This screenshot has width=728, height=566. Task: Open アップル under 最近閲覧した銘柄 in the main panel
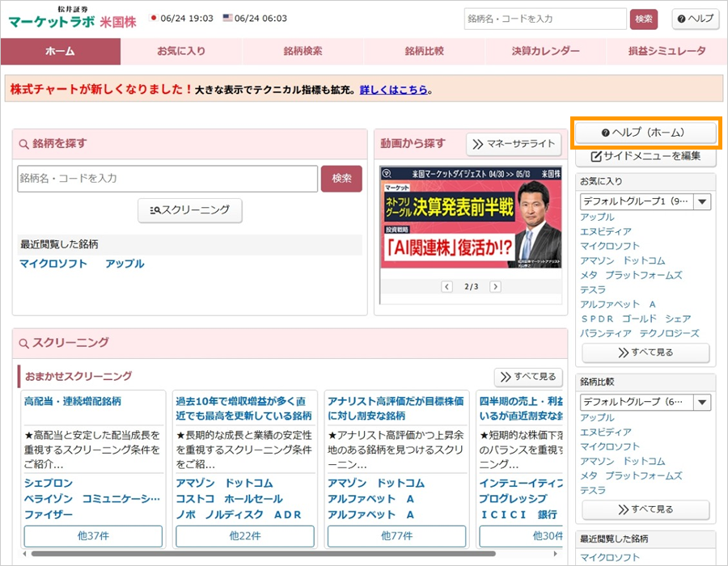pyautogui.click(x=125, y=264)
